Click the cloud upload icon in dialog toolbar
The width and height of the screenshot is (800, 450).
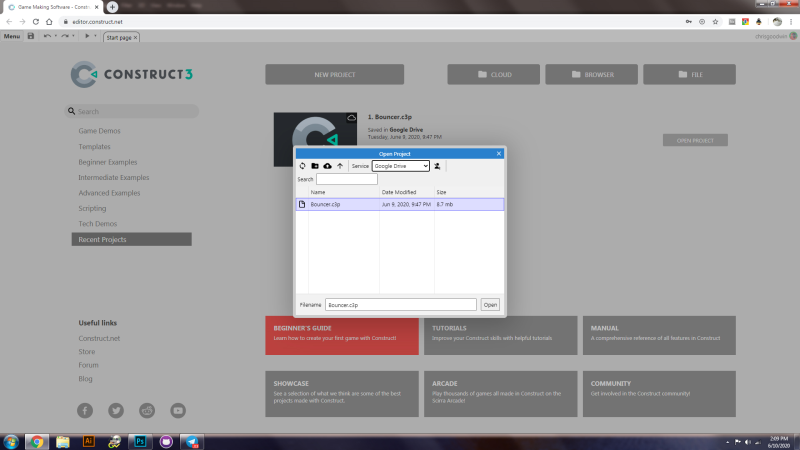coord(328,166)
